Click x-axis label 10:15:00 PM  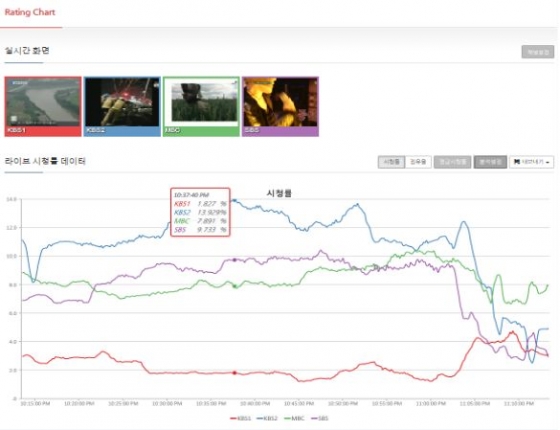click(x=35, y=404)
